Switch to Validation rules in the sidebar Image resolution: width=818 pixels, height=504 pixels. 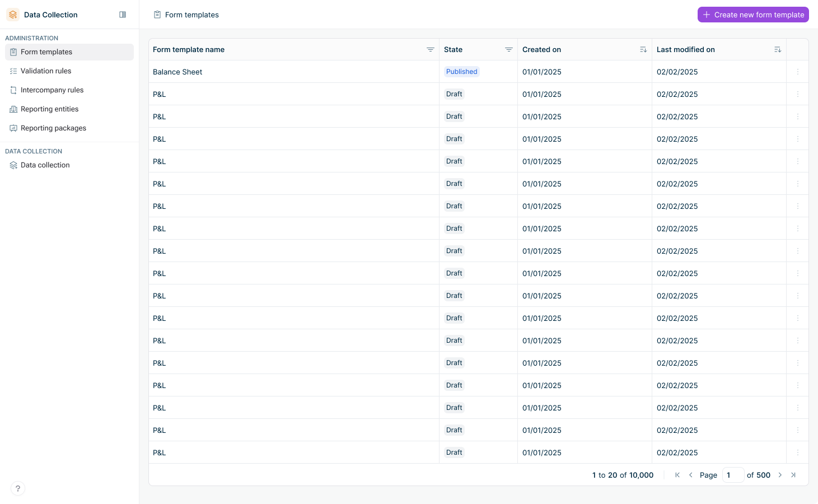45,71
